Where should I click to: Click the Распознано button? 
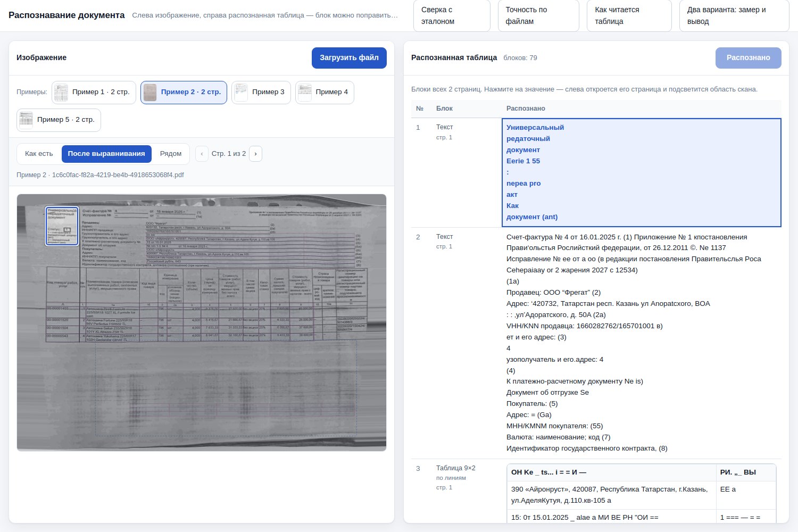tap(748, 58)
